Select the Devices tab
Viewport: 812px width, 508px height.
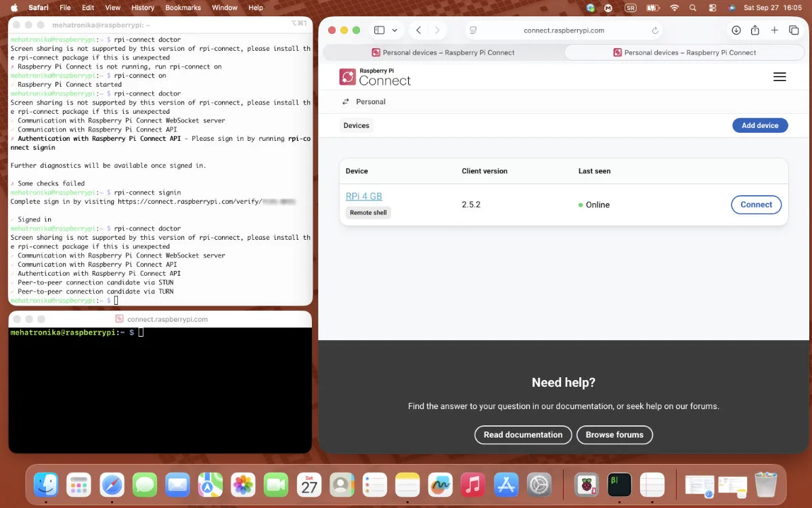point(357,125)
